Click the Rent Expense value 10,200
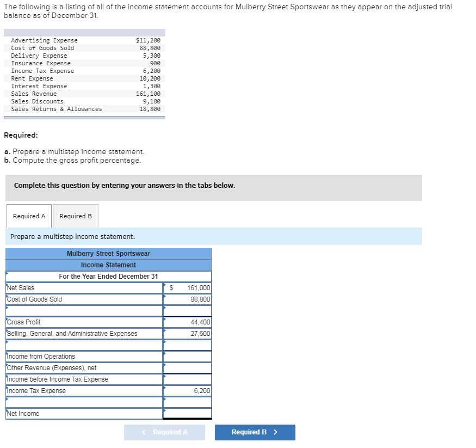The height and width of the screenshot is (448, 476). tap(150, 79)
